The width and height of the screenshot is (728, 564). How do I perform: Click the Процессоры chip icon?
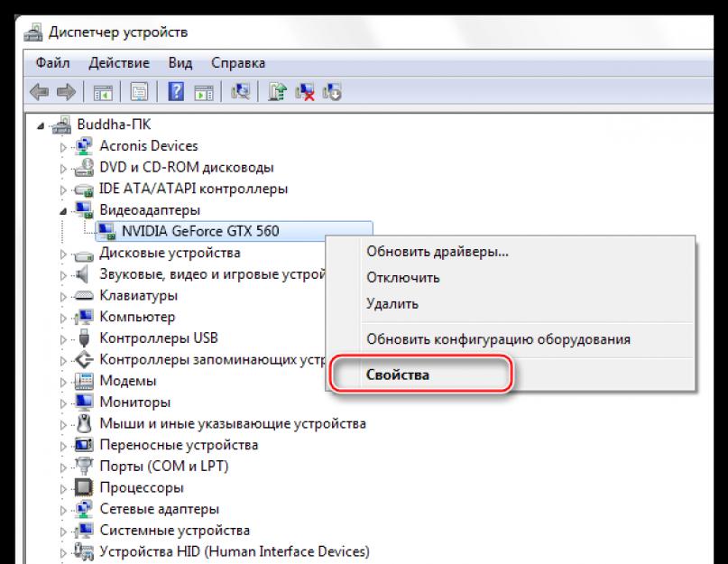tap(84, 487)
